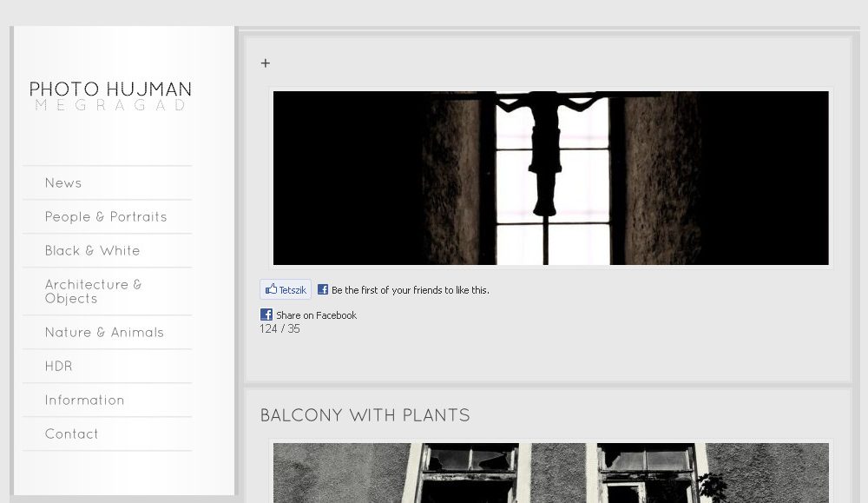Click the MEGRAGAD tagline under the logo
868x503 pixels.
coord(110,106)
